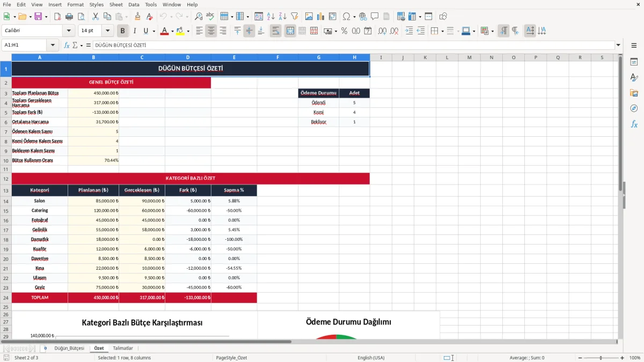Expand the formula bar
This screenshot has height=362, width=644.
tap(618, 45)
